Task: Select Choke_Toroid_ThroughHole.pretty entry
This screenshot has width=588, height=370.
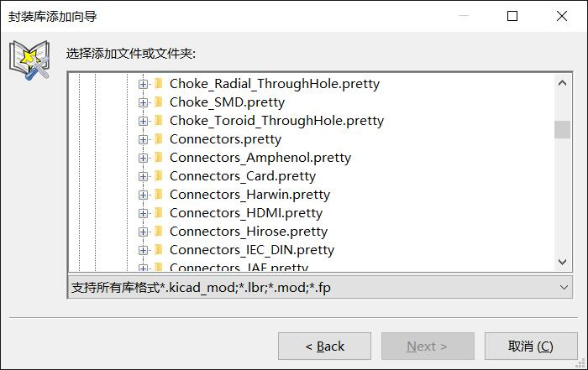Action: (x=276, y=121)
